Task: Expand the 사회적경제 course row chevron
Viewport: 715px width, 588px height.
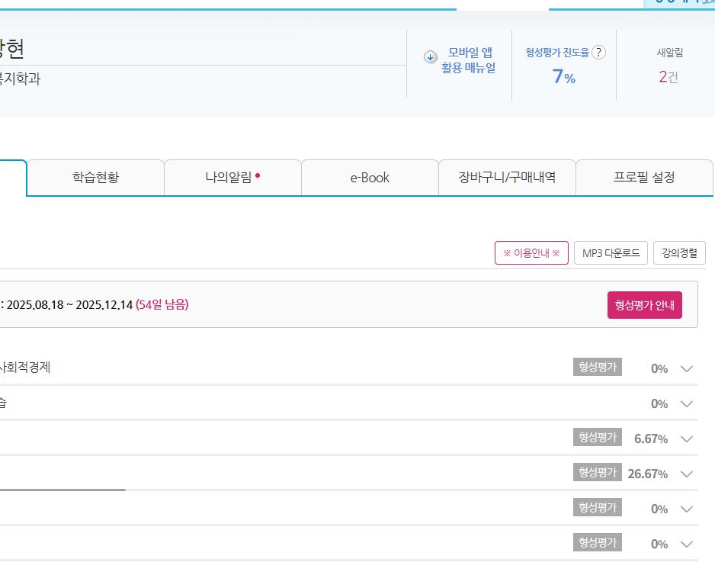Action: (x=686, y=369)
